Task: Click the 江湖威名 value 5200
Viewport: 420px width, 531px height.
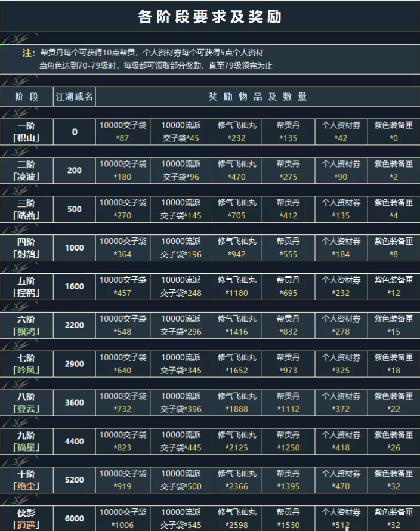Action: [x=74, y=480]
